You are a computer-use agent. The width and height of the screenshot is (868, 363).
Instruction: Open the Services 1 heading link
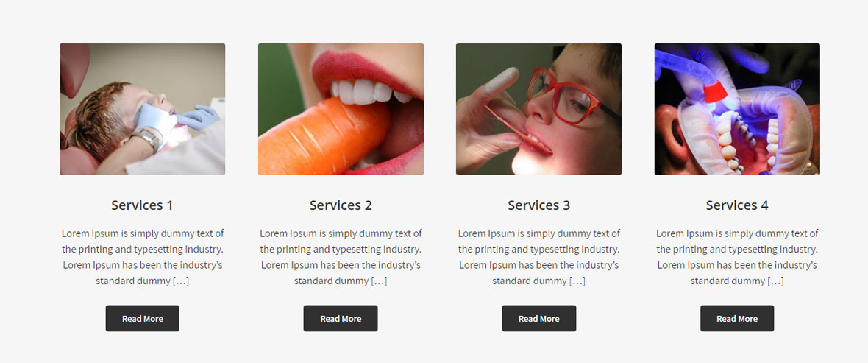tap(142, 205)
